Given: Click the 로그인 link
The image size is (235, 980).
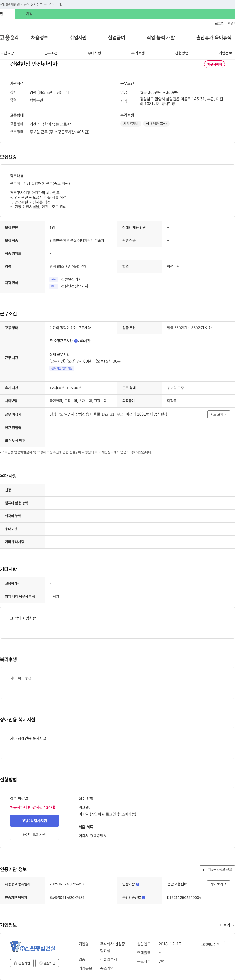Looking at the screenshot, I should tap(219, 24).
